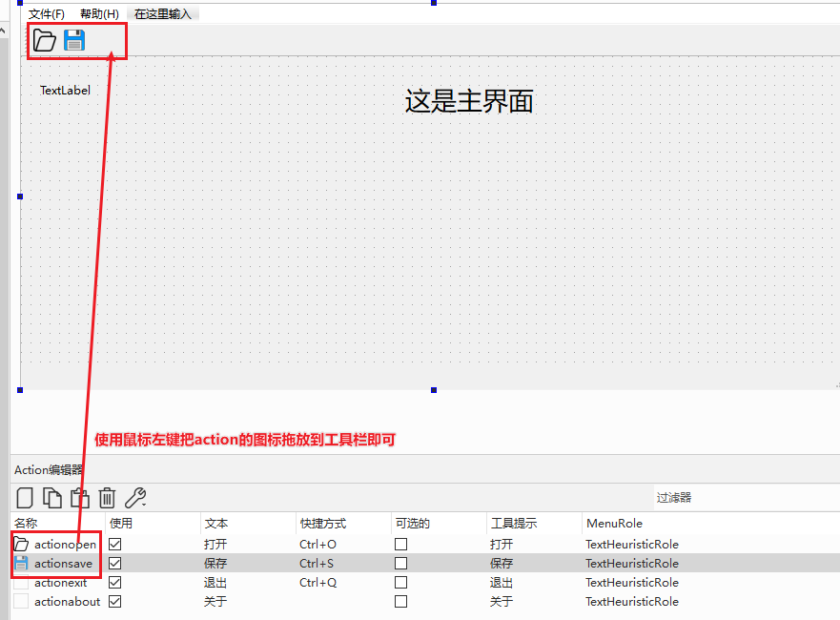Select the folder icon of actionopen row
Screen dimensions: 840x620
[x=21, y=545]
